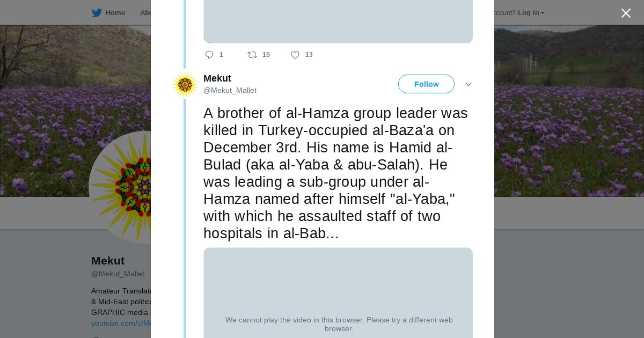Viewport: 644px width, 338px height.
Task: Open the Log in dropdown
Action: pyautogui.click(x=531, y=13)
